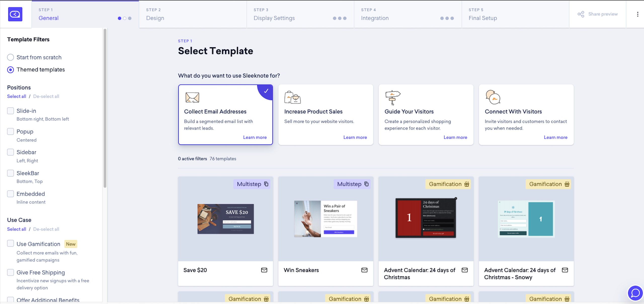Click the copy icon on Multistep Save $20
Screen dimensions: 644x304
coord(266,184)
